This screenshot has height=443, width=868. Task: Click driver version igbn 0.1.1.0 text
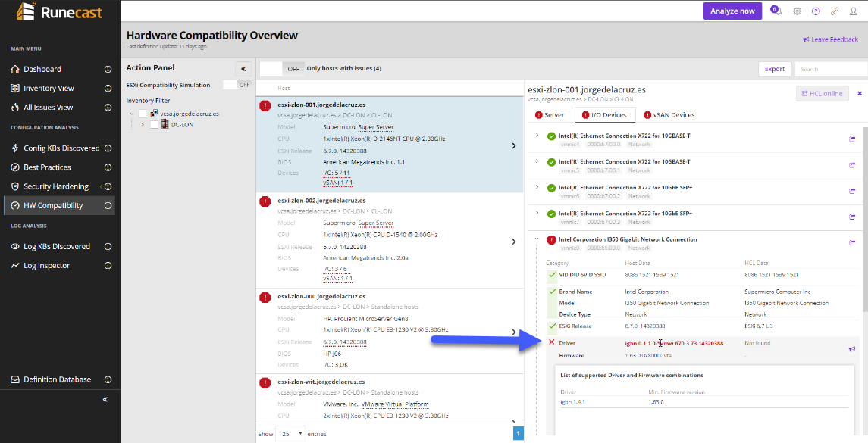point(674,344)
